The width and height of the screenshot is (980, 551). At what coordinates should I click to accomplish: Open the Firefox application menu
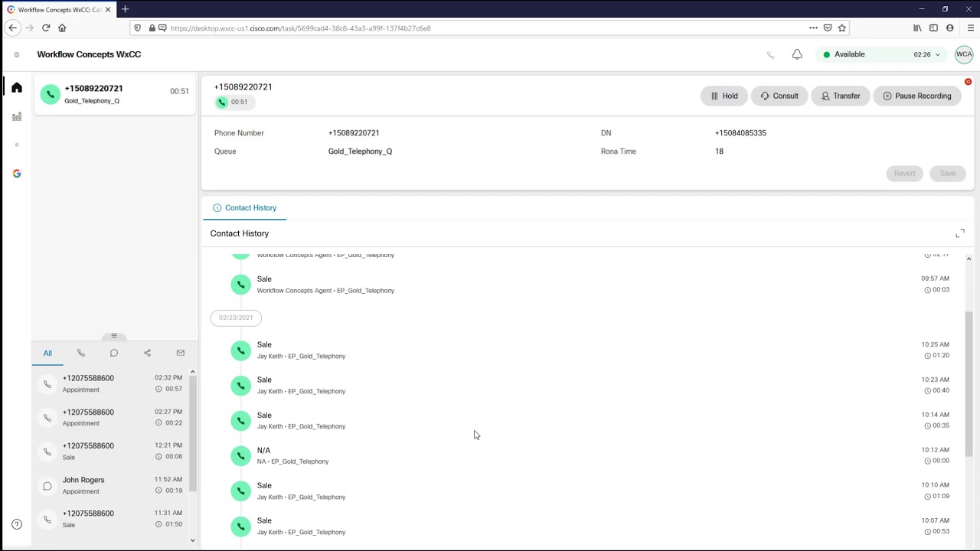970,28
